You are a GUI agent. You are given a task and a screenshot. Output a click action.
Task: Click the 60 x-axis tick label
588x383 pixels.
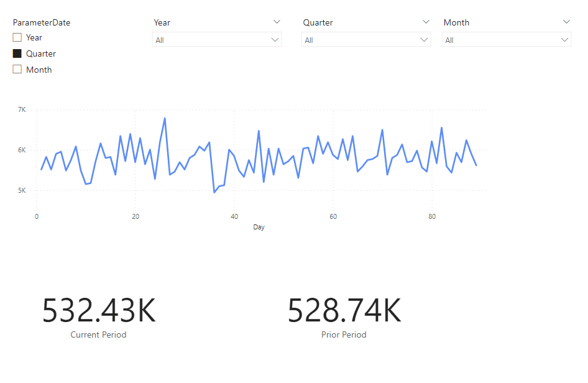click(333, 216)
